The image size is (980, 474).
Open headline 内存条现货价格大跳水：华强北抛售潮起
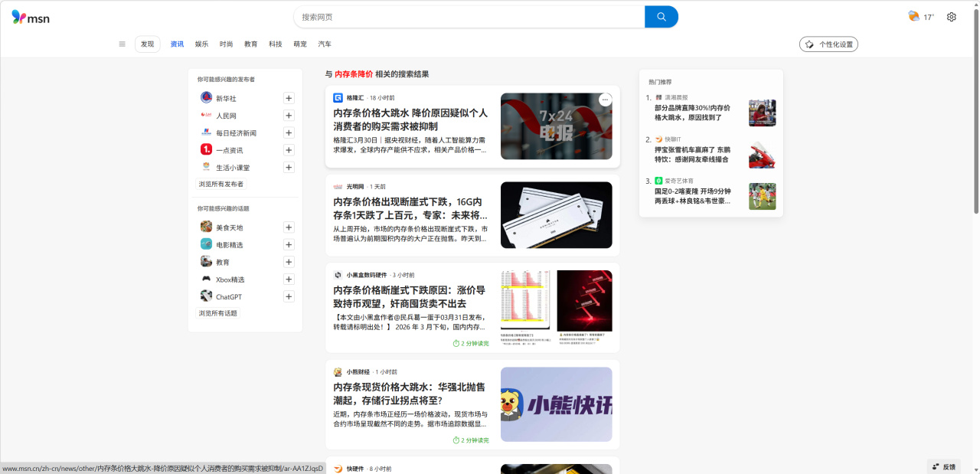tap(409, 394)
